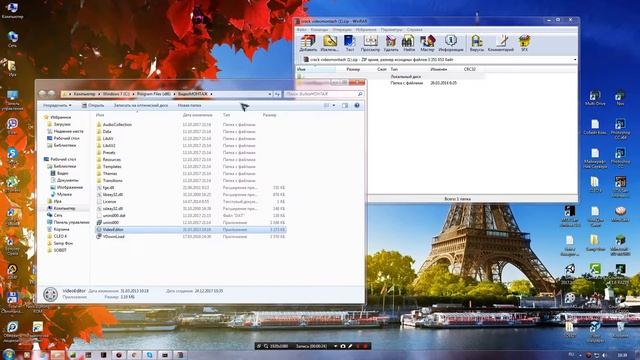
Task: Click 'Записать на оптический диск' in Explorer
Action: (x=140, y=105)
